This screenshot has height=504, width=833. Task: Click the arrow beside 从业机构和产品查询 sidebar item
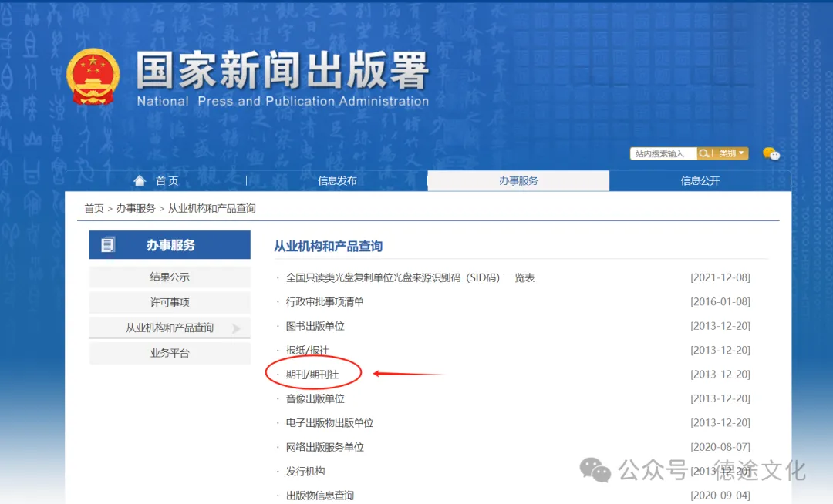236,328
